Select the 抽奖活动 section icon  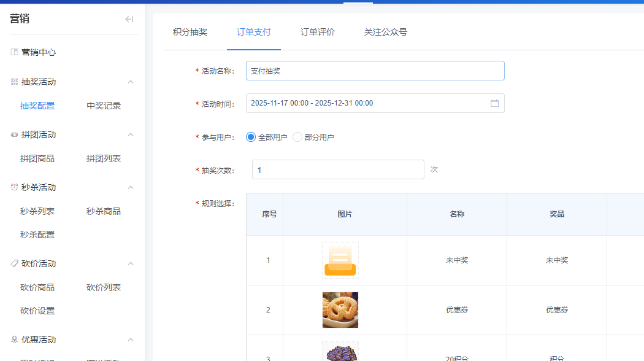tap(13, 82)
